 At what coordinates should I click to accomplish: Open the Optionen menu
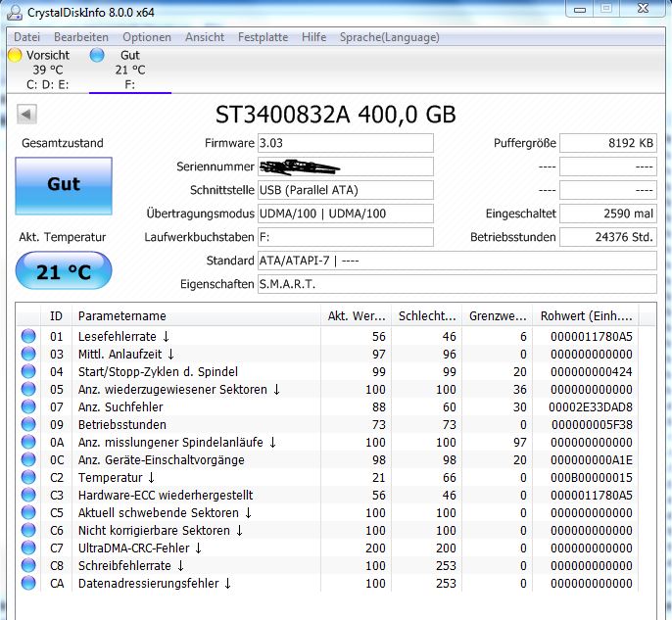(147, 37)
